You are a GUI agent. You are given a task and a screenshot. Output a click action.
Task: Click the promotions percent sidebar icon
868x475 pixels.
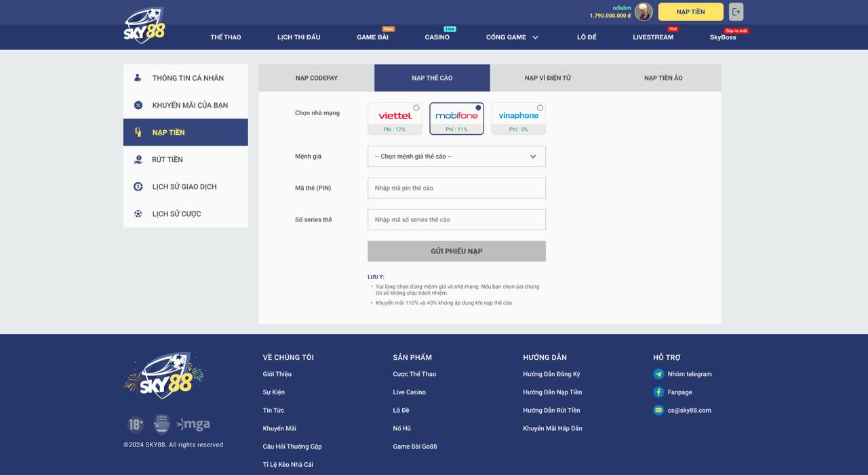[x=138, y=105]
